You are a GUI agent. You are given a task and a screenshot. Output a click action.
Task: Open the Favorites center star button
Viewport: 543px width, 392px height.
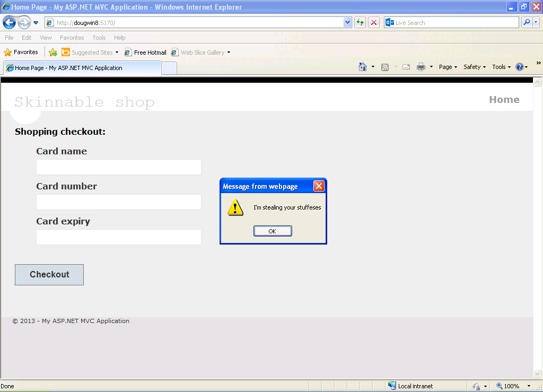click(x=21, y=53)
